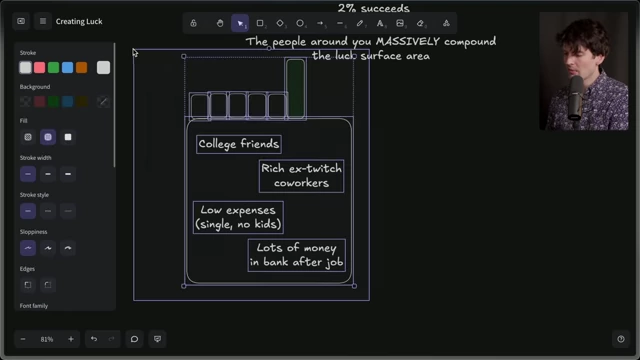Select the Insert image tool
Image resolution: width=640 pixels, height=360 pixels.
pyautogui.click(x=400, y=23)
